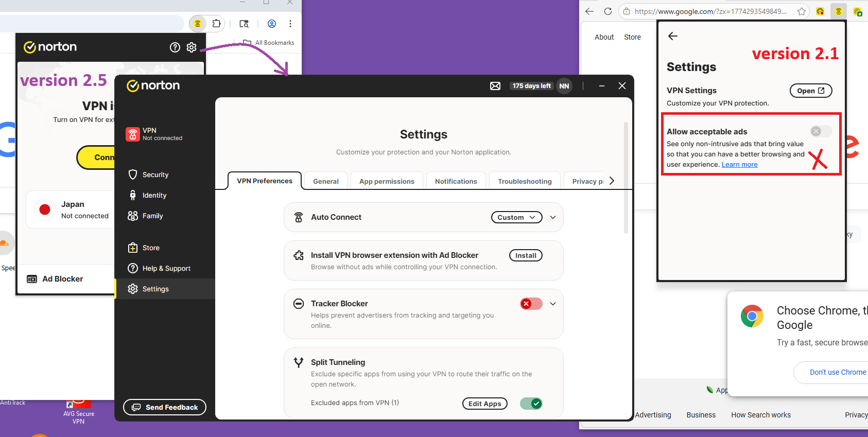The image size is (868, 437).
Task: Click the Edit Apps button
Action: [485, 404]
